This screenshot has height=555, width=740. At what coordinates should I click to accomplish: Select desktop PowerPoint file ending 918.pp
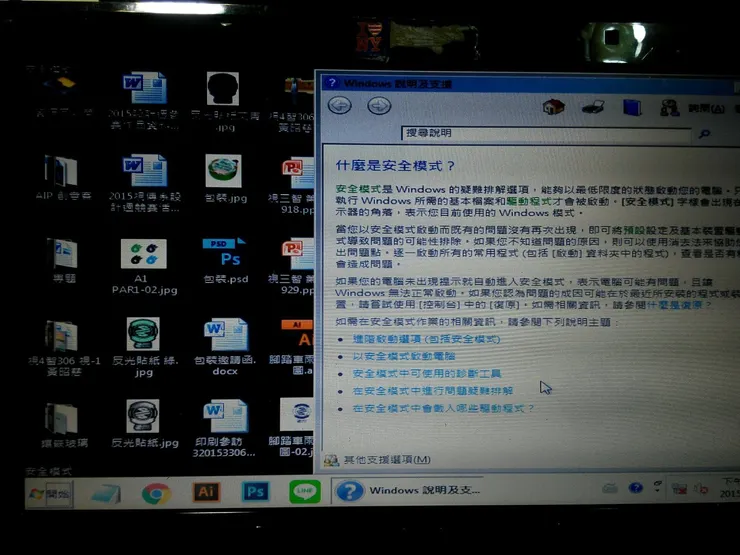click(293, 186)
